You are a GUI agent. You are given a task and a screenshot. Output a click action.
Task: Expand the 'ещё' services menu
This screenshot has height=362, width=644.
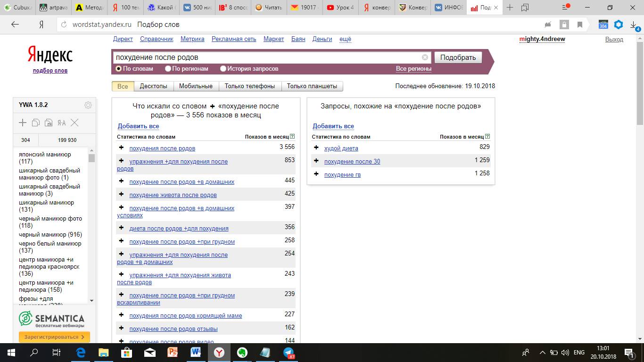(345, 39)
